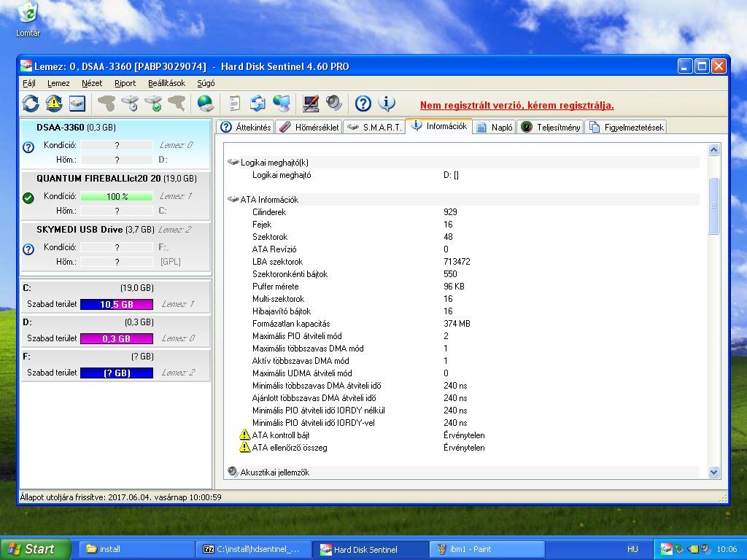Switch to the Teljesítmény tab
The image size is (747, 560).
550,127
